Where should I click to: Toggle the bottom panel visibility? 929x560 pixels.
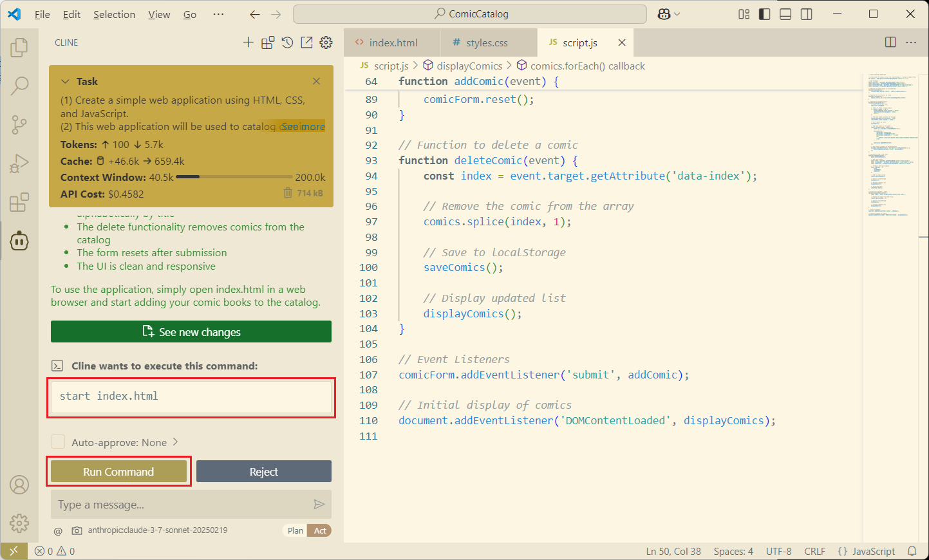pos(785,14)
